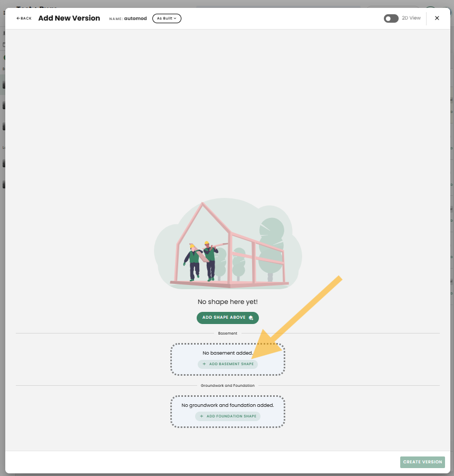Close the Add New Version dialog
454x476 pixels.
[x=437, y=18]
